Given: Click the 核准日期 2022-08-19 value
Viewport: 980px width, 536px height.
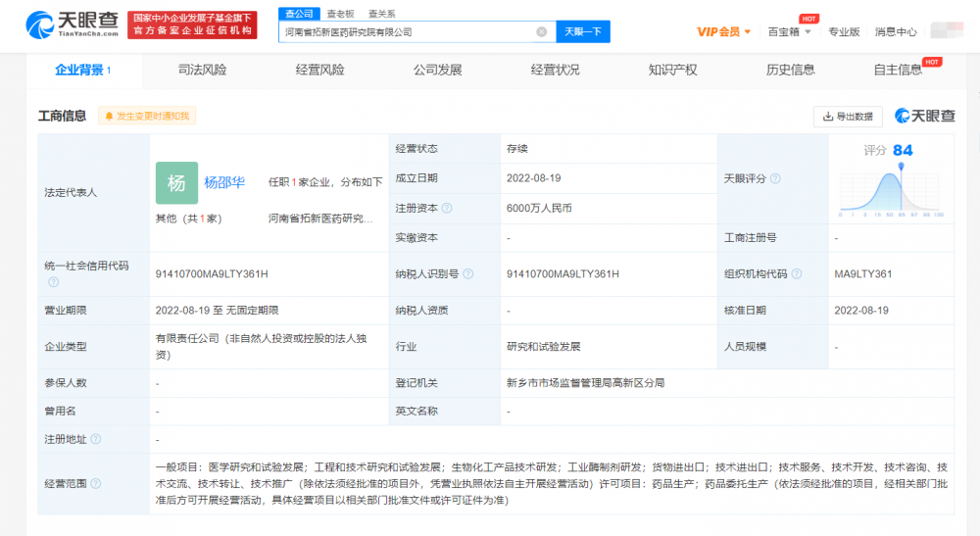Looking at the screenshot, I should 861,311.
